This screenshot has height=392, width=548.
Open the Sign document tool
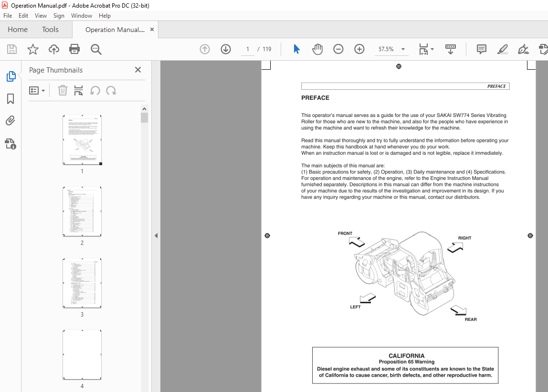pos(523,49)
